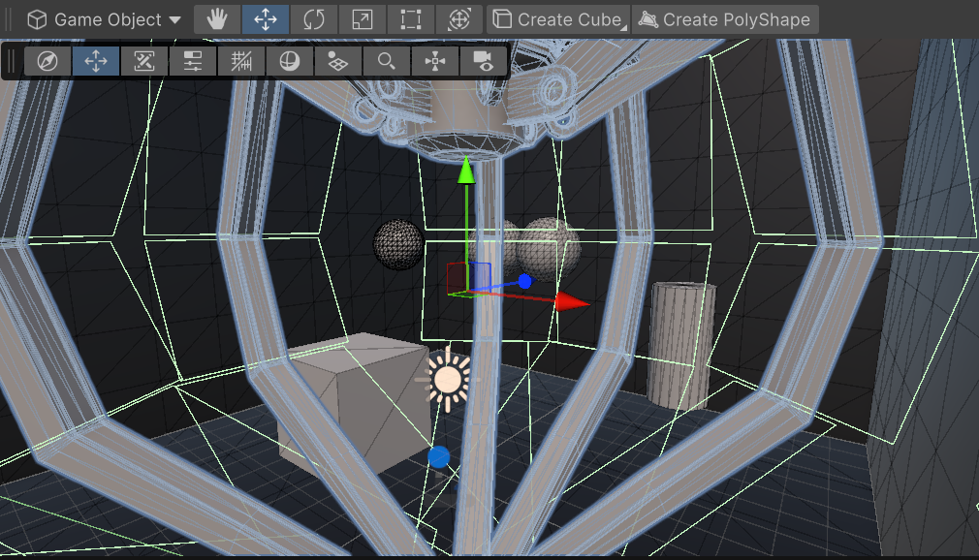
Task: Select the Scale tool
Action: coord(363,19)
